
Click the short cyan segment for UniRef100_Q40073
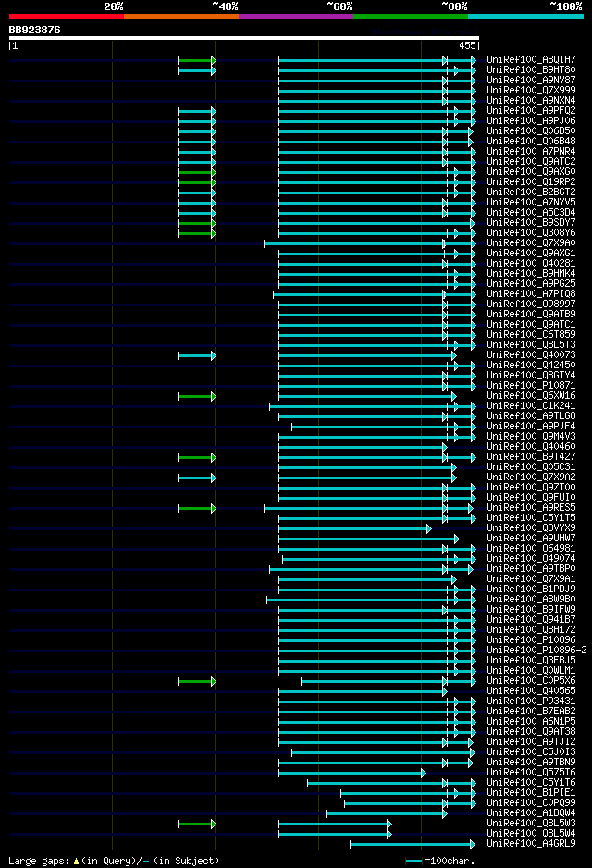[196, 355]
